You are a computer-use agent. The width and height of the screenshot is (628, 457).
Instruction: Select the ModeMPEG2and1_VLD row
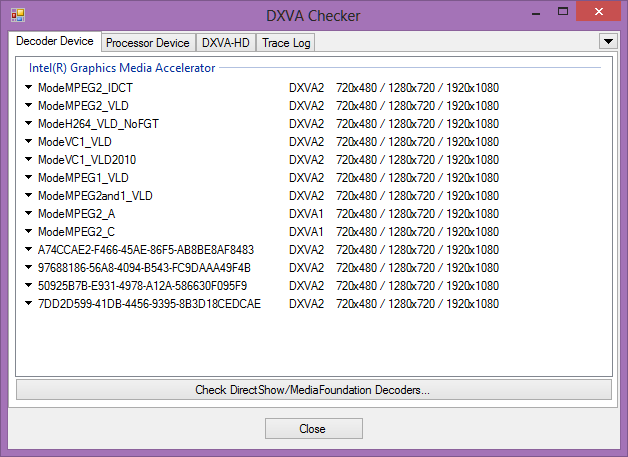(95, 196)
